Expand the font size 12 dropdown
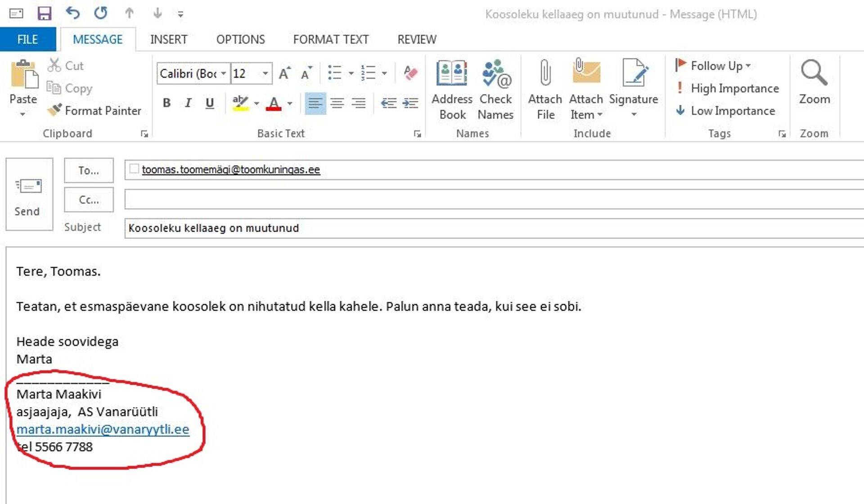The width and height of the screenshot is (864, 504). point(265,73)
